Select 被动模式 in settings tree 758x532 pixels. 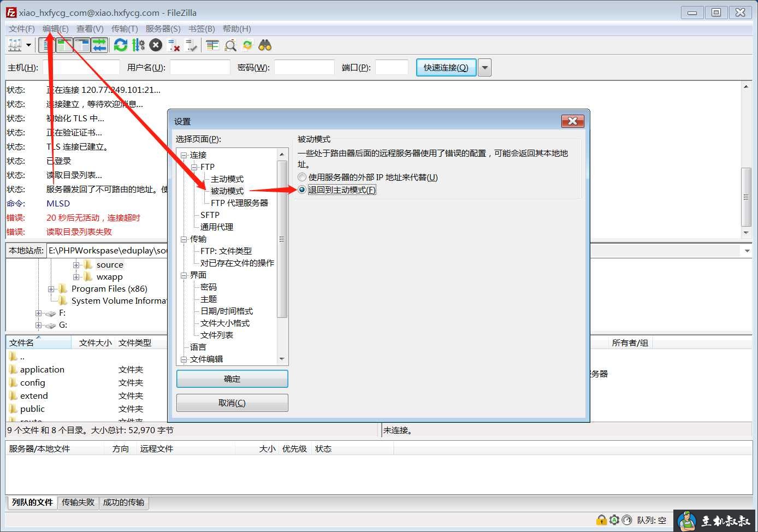point(227,191)
